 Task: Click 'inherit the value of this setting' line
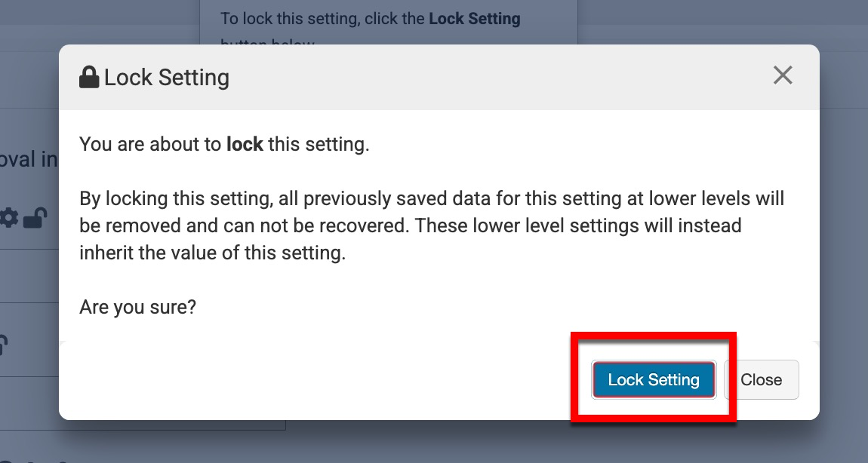click(212, 253)
